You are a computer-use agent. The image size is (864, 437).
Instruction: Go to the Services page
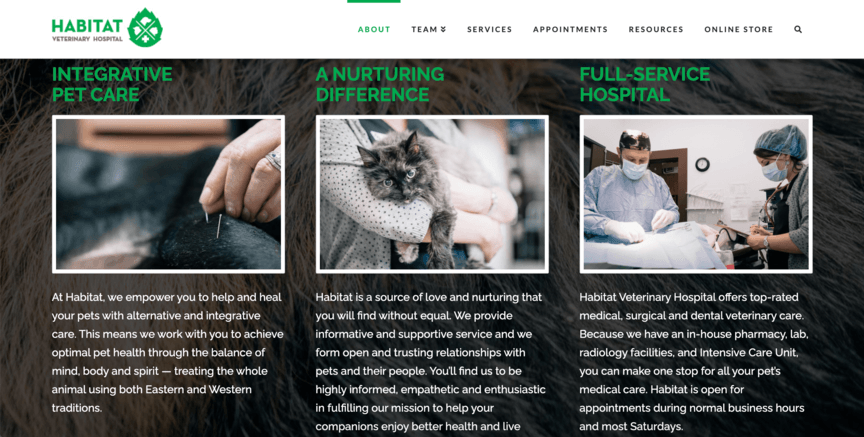point(489,29)
